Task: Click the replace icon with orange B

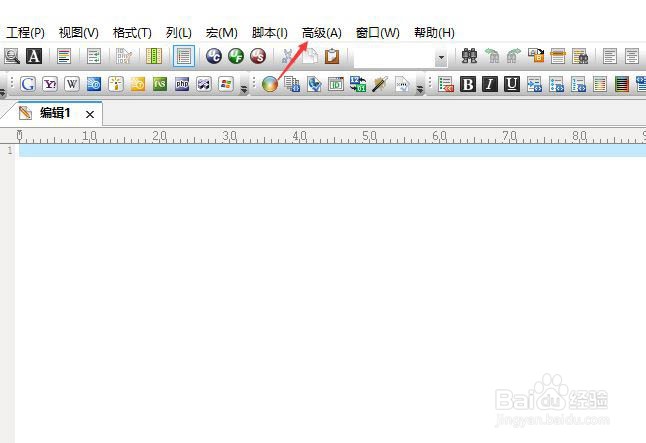Action: [536, 56]
